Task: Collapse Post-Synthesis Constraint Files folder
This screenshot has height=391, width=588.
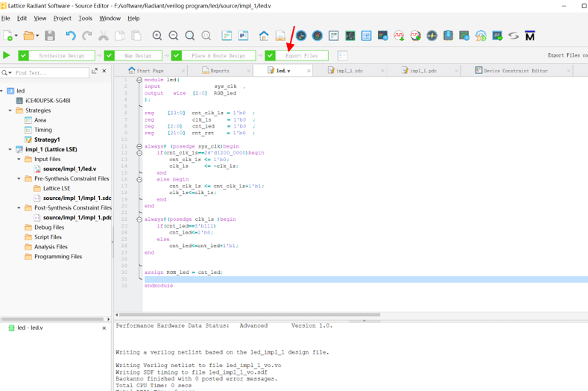Action: click(19, 207)
